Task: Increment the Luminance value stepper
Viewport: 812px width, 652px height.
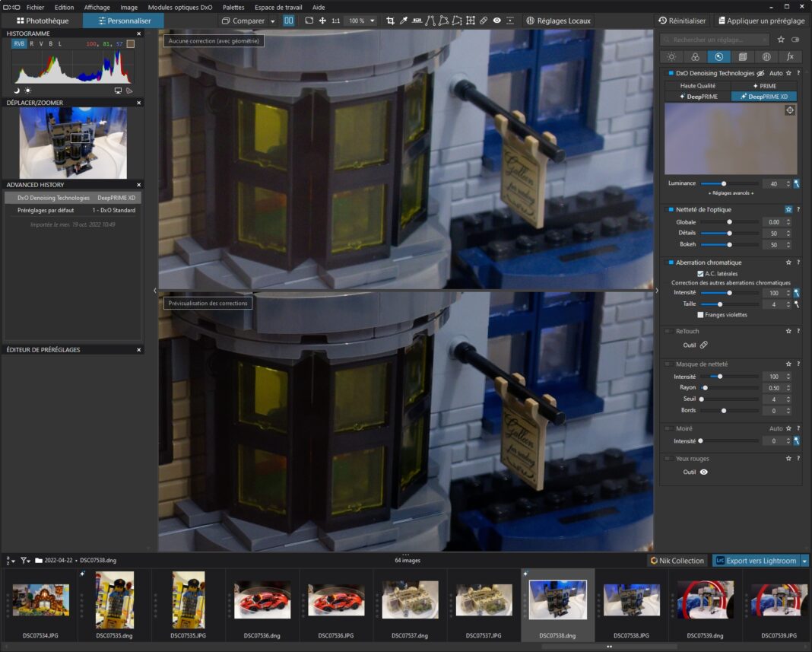Action: pos(788,181)
